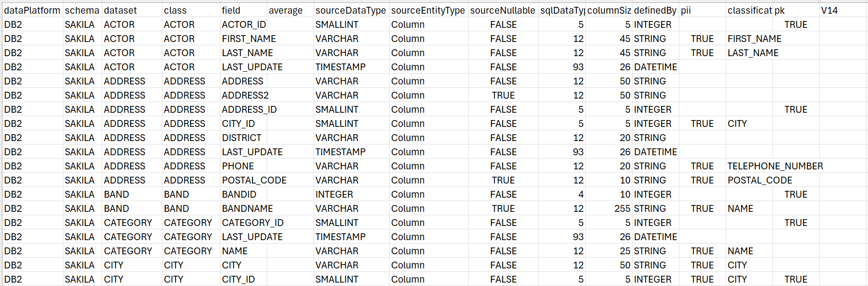Screen dimensions: 868x286
Task: Click the dataPlatform column header cell
Action: point(32,10)
